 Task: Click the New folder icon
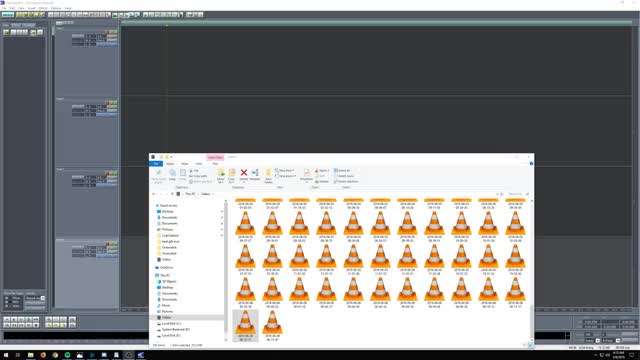268,176
